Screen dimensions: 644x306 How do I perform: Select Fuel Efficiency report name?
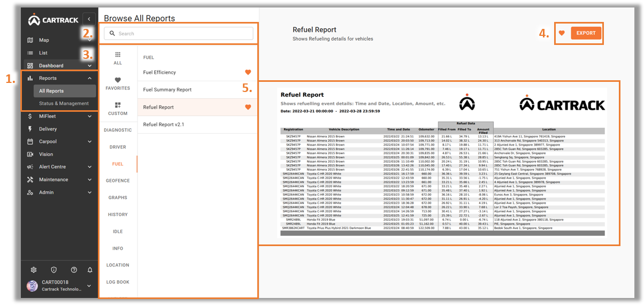(x=159, y=72)
